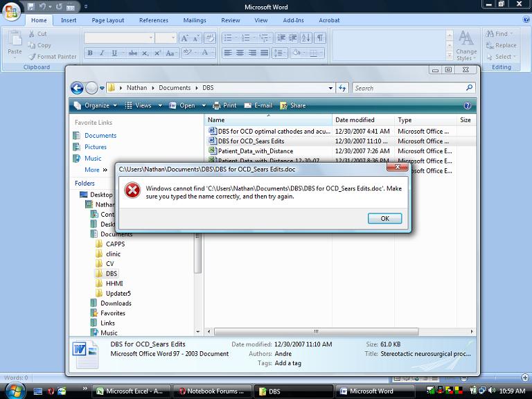This screenshot has height=399, width=532.
Task: Click the Grow Font icon
Action: pyautogui.click(x=184, y=37)
